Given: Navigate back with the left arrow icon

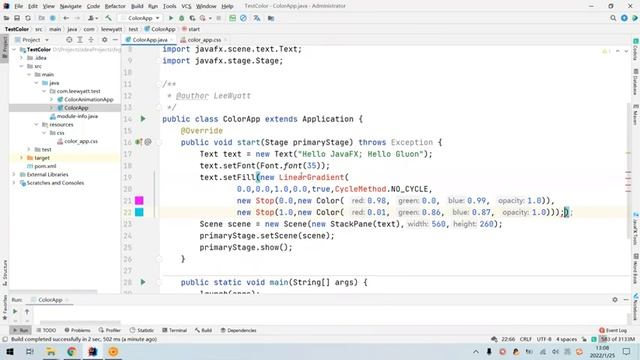Looking at the screenshot, I should (x=66, y=18).
